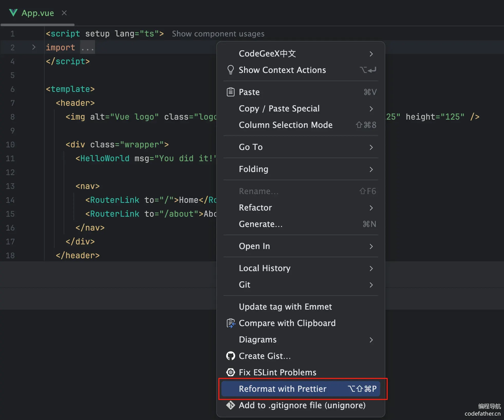Open the Local History submenu
Viewport: 504px width, 420px height.
(x=301, y=268)
